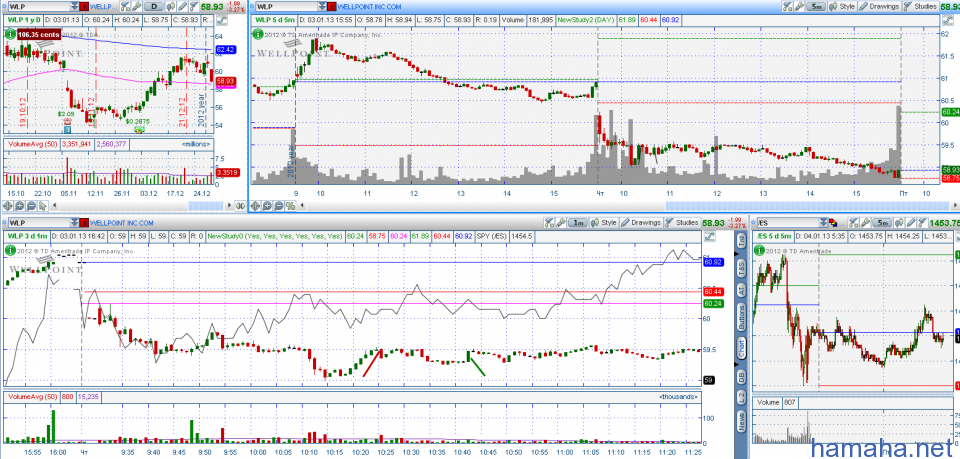Open the studies flask icon on the daily chart
This screenshot has height=459, width=960.
pyautogui.click(x=194, y=7)
